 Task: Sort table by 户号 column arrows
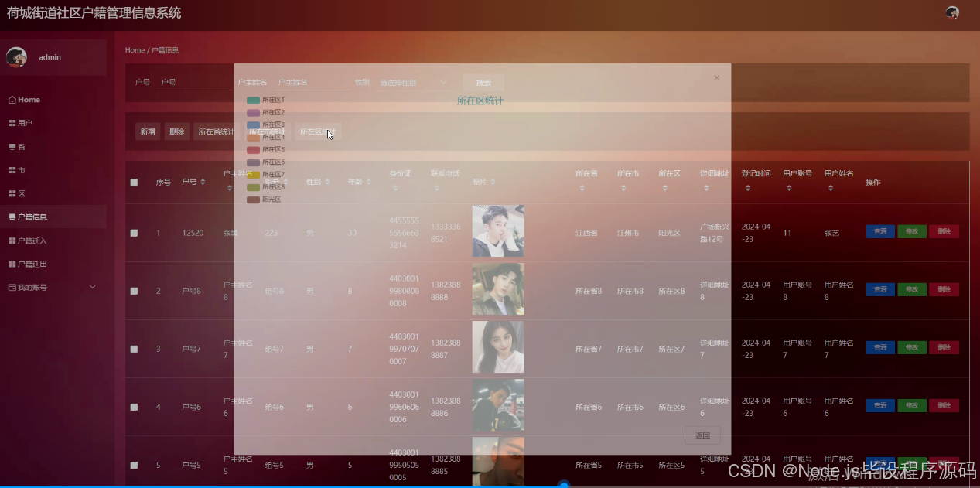pyautogui.click(x=203, y=183)
